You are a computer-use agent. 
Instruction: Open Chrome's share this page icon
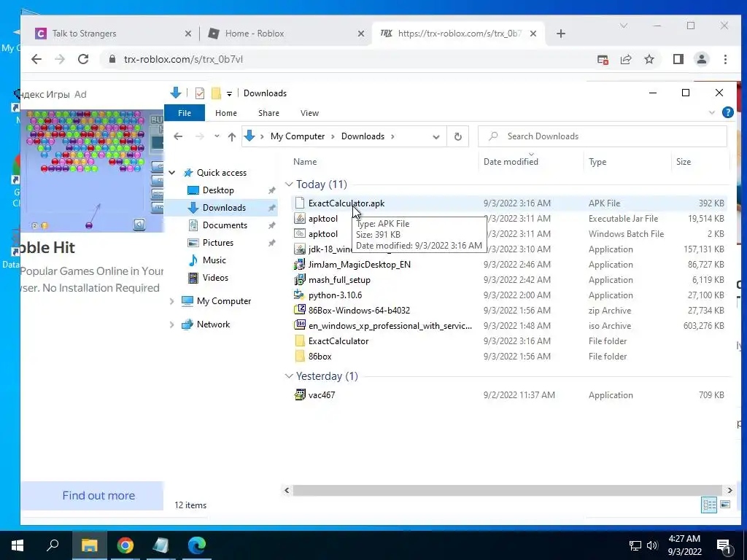[x=625, y=59]
